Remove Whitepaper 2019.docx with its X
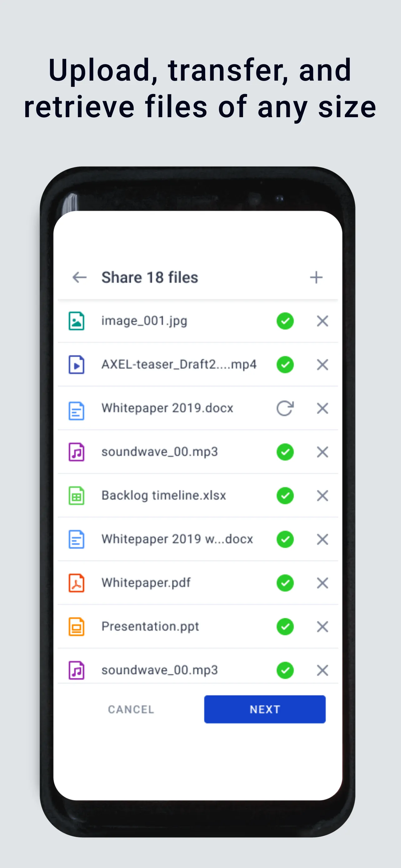The image size is (401, 868). click(323, 408)
